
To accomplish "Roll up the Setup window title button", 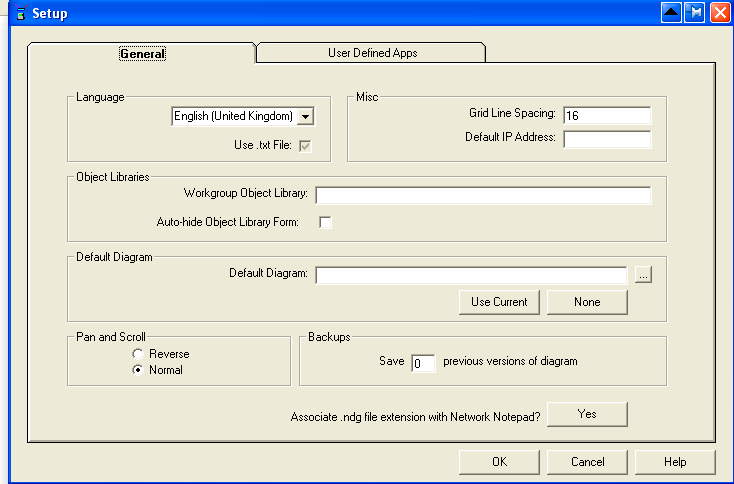I will click(671, 12).
